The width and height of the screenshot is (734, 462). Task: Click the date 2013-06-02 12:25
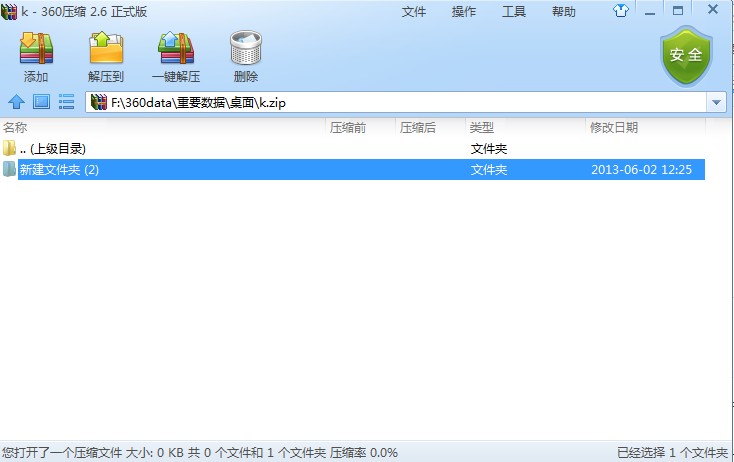[x=641, y=169]
